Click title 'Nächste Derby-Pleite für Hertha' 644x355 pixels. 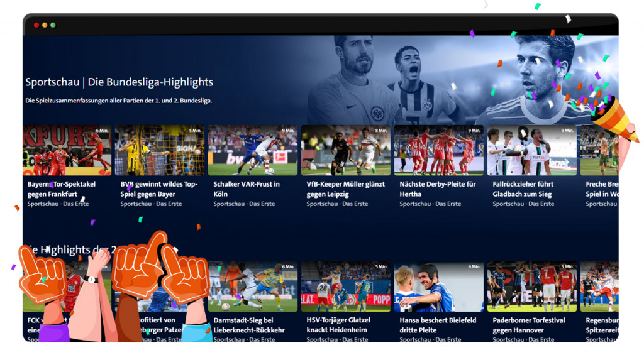tap(438, 189)
